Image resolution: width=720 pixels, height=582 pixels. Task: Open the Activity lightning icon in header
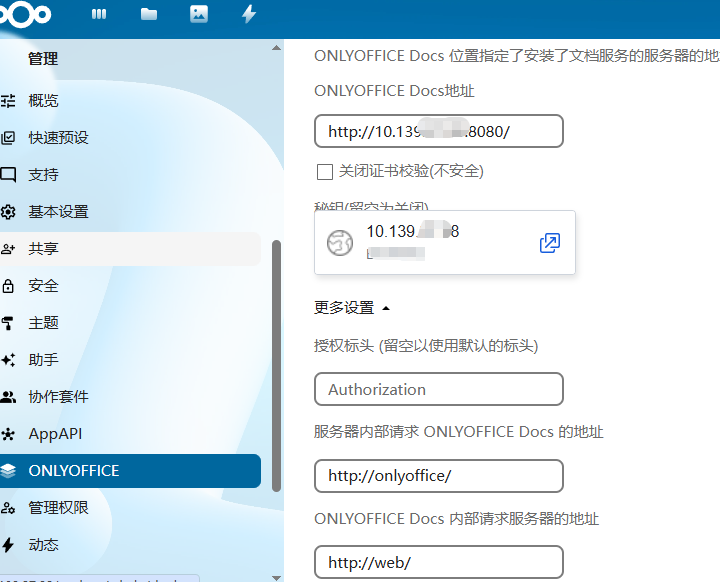pyautogui.click(x=249, y=15)
